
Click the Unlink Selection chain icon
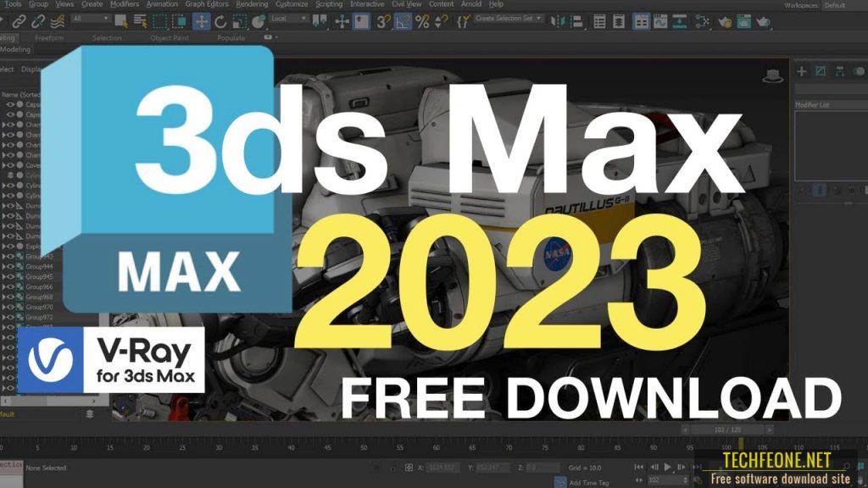point(38,21)
